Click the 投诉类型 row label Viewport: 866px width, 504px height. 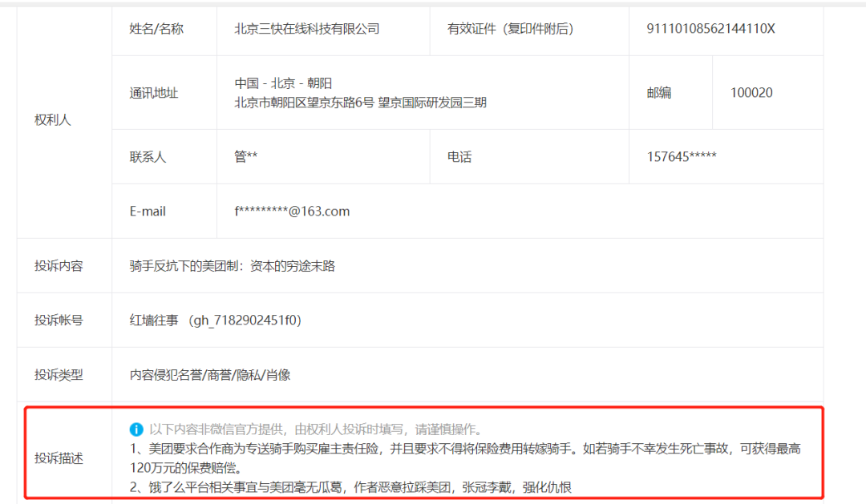pyautogui.click(x=59, y=375)
